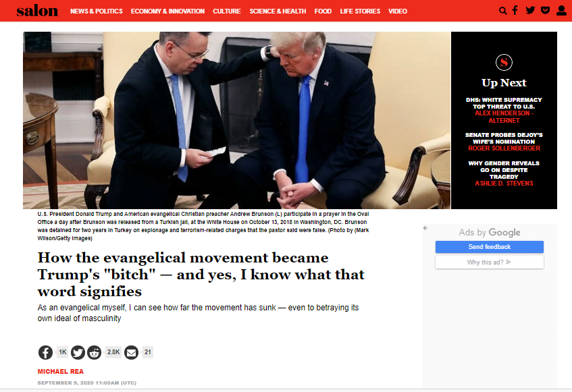Click the back arrow in ads panel
The image size is (572, 392).
point(425,228)
